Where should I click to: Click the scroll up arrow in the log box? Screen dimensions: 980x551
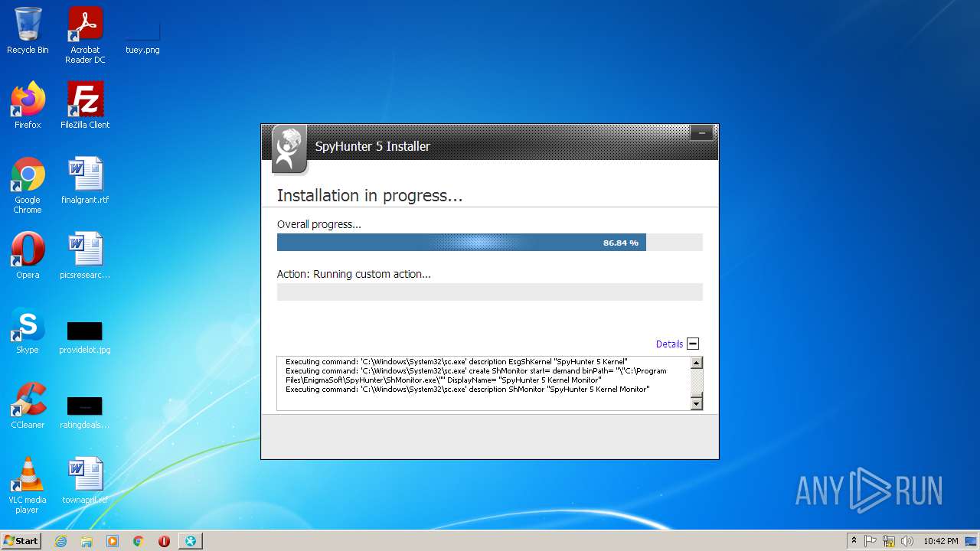pyautogui.click(x=697, y=364)
